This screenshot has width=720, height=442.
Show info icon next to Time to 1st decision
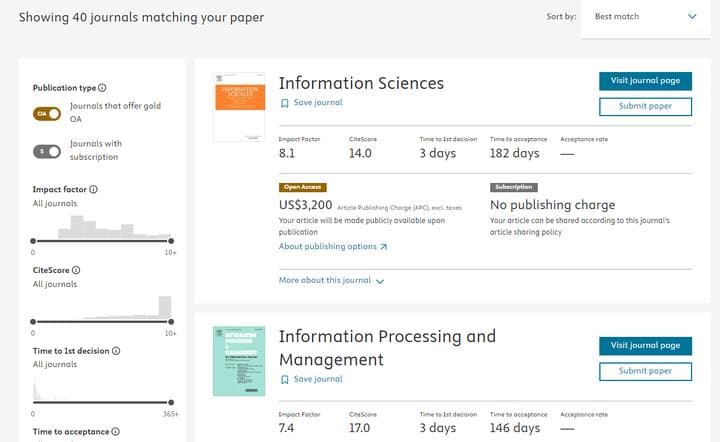click(116, 351)
